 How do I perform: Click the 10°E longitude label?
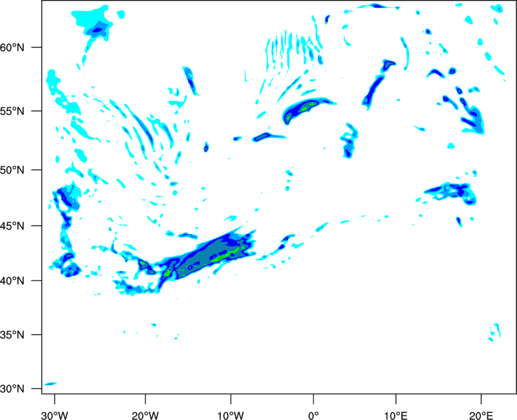(396, 415)
